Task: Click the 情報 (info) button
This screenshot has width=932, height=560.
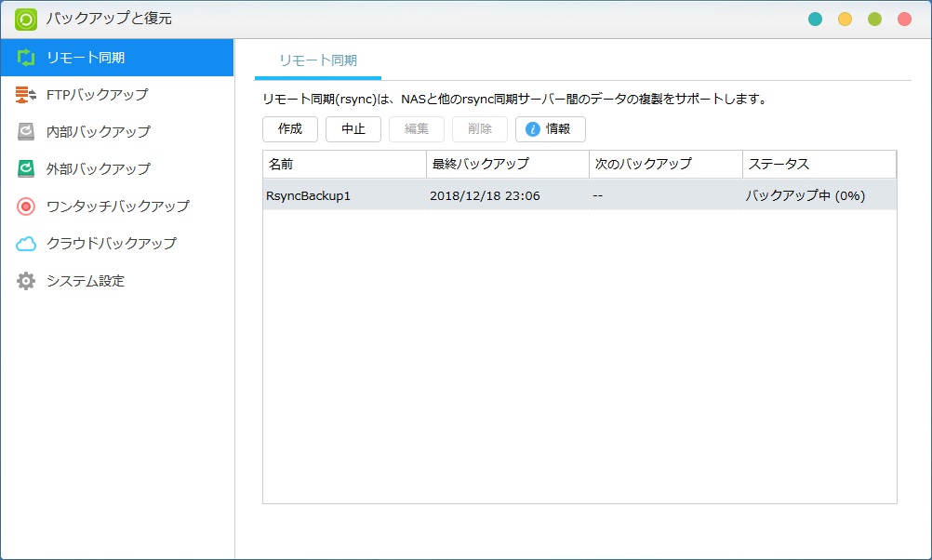Action: click(550, 129)
